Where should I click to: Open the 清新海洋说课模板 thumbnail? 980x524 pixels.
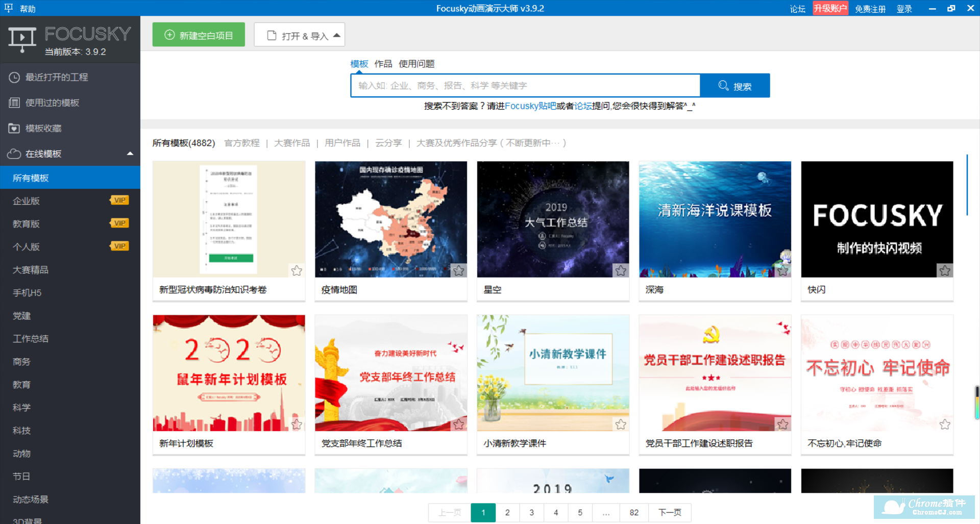pyautogui.click(x=715, y=219)
